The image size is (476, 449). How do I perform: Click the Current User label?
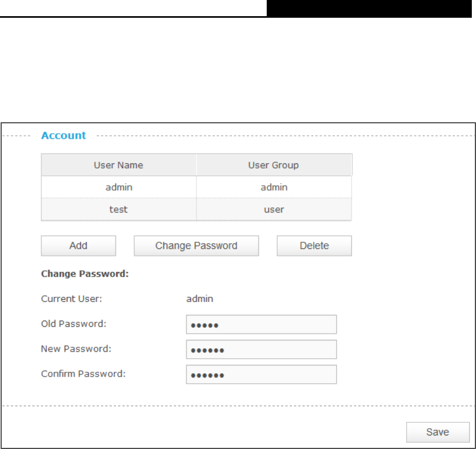(x=72, y=299)
